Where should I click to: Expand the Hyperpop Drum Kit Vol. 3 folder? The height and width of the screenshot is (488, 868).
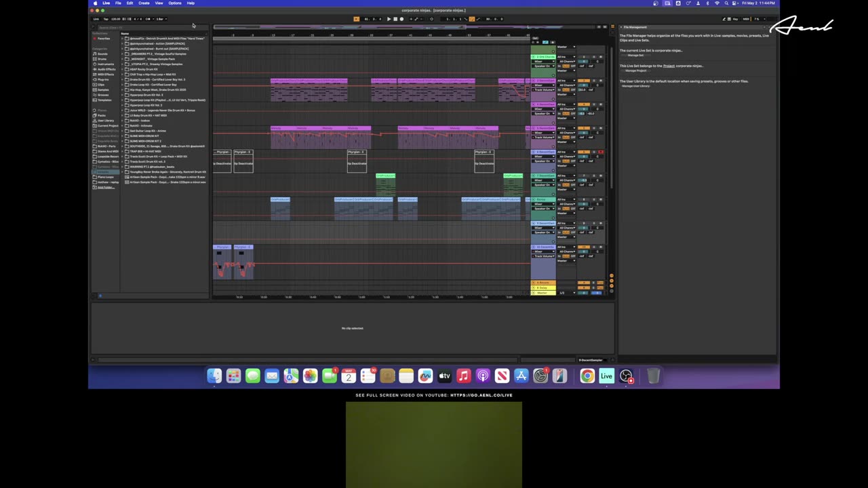click(x=123, y=95)
